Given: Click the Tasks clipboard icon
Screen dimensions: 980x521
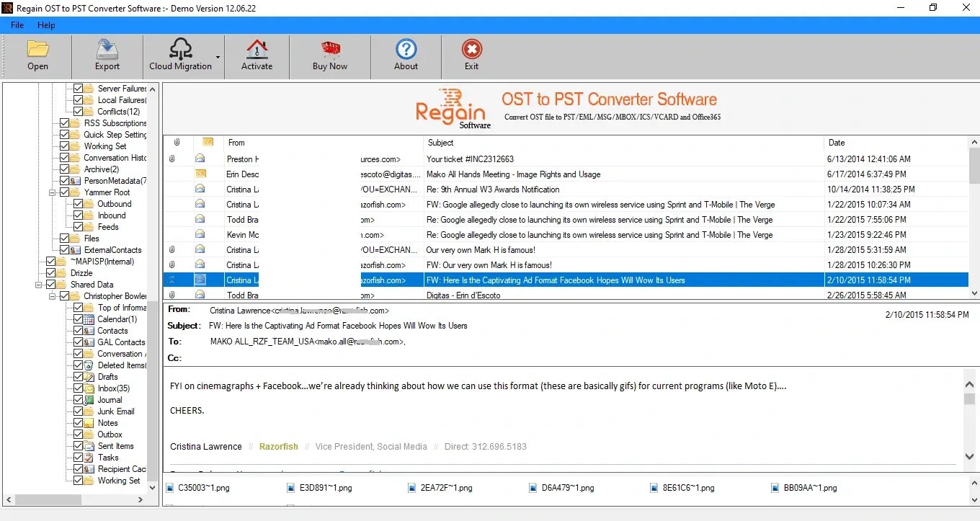Looking at the screenshot, I should pos(89,458).
